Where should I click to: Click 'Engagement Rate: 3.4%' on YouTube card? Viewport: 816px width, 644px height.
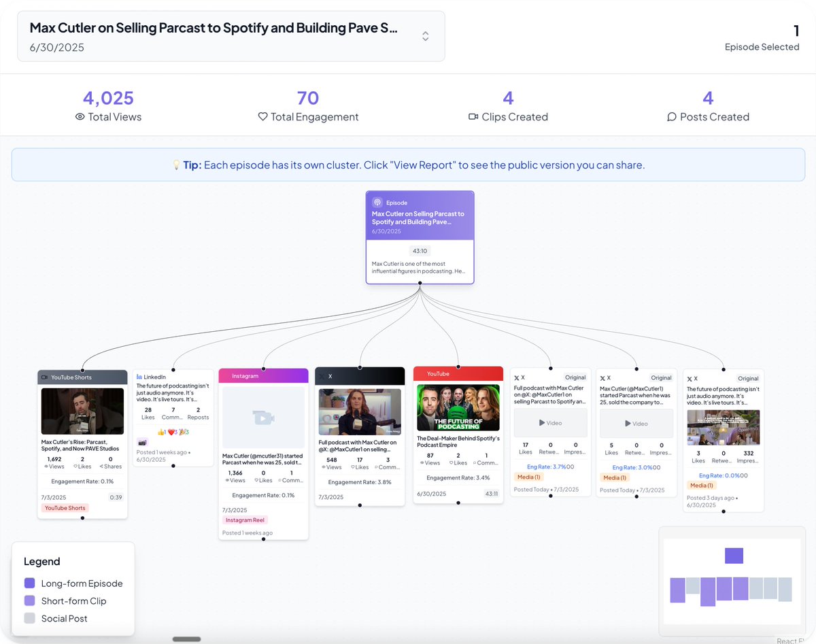(x=458, y=478)
